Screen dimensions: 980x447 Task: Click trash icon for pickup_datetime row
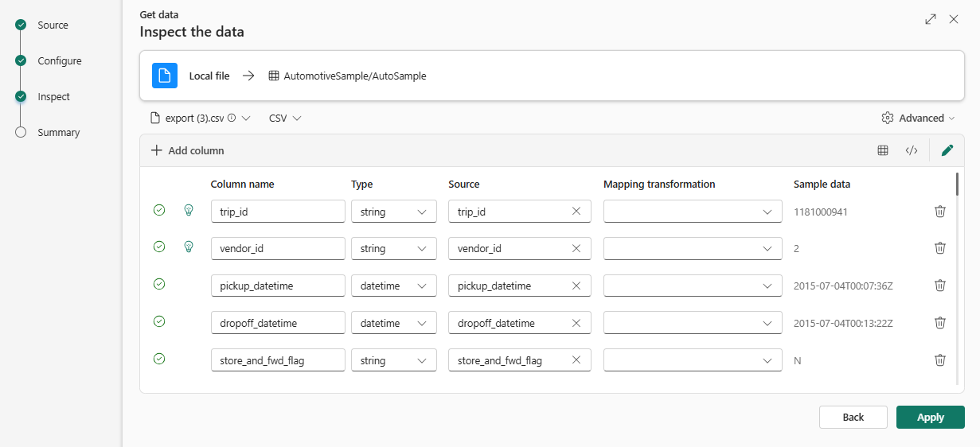[940, 286]
